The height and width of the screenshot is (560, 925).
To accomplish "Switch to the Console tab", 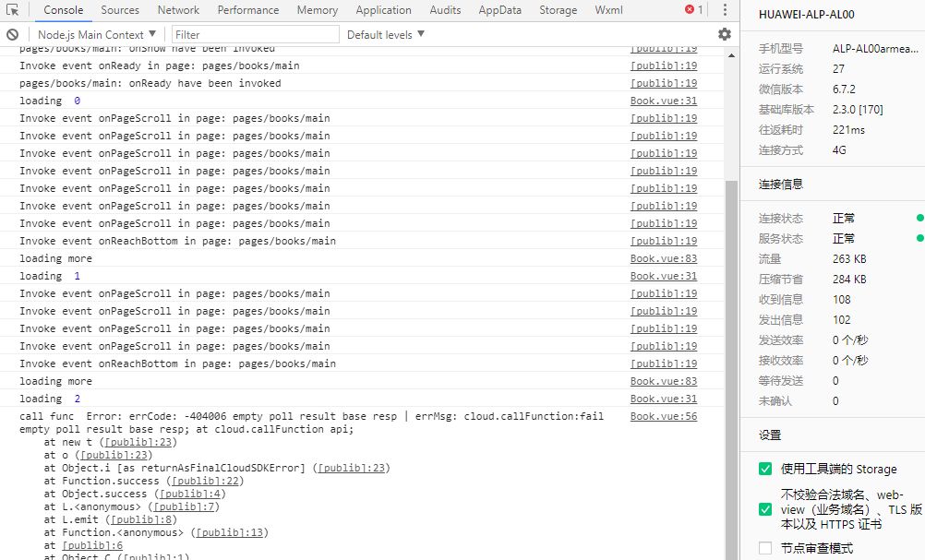I will click(x=63, y=10).
